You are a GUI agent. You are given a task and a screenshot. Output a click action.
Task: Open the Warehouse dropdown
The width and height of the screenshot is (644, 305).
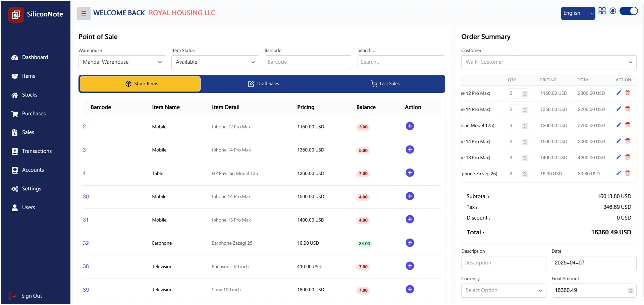tap(122, 62)
